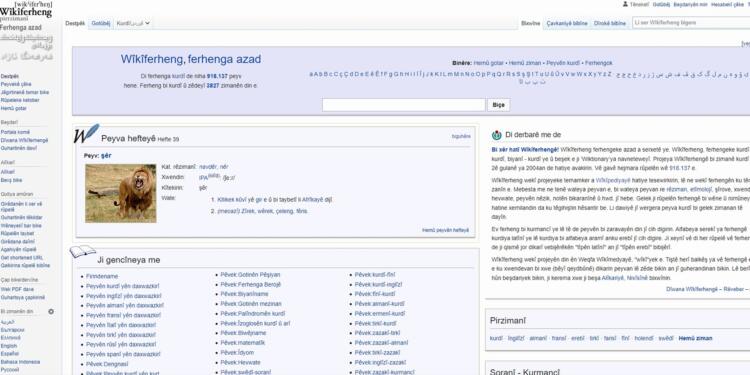Open Peyvên almanî yên daxwazkirî
This screenshot has width=750, height=375.
point(125,305)
